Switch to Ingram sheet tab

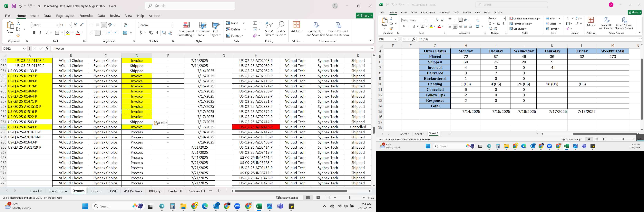pos(96,191)
